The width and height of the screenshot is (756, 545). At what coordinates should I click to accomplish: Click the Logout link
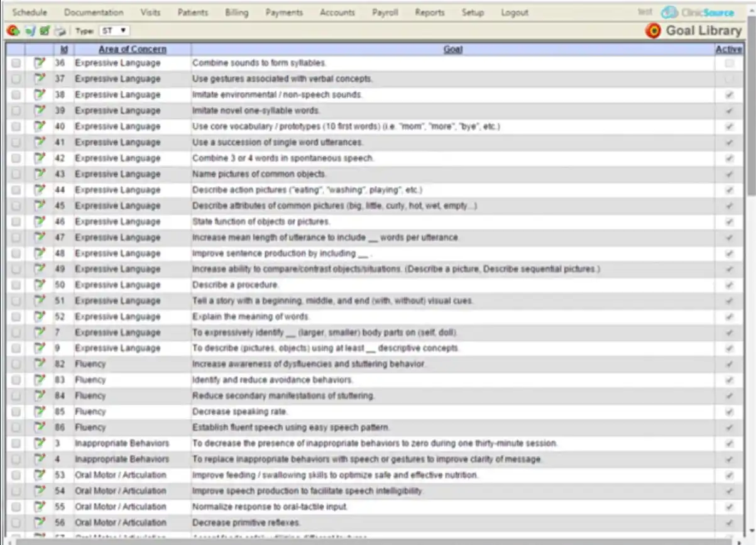515,12
